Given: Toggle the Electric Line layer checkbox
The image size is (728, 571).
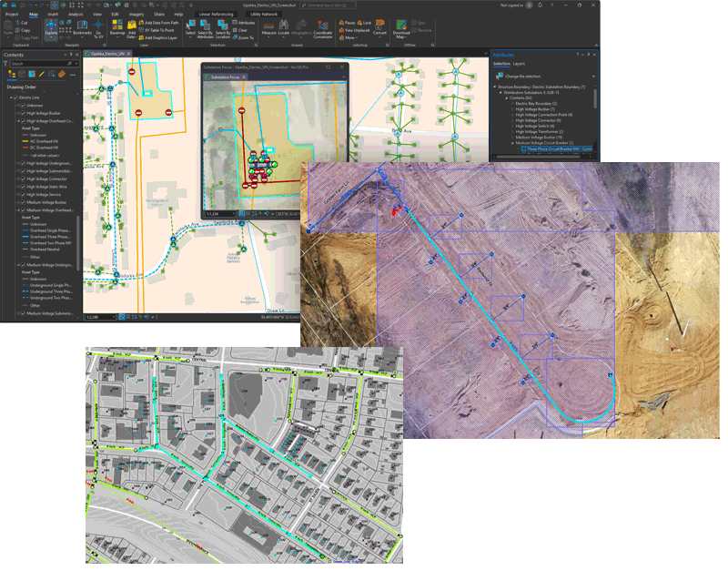Looking at the screenshot, I should click(x=16, y=97).
